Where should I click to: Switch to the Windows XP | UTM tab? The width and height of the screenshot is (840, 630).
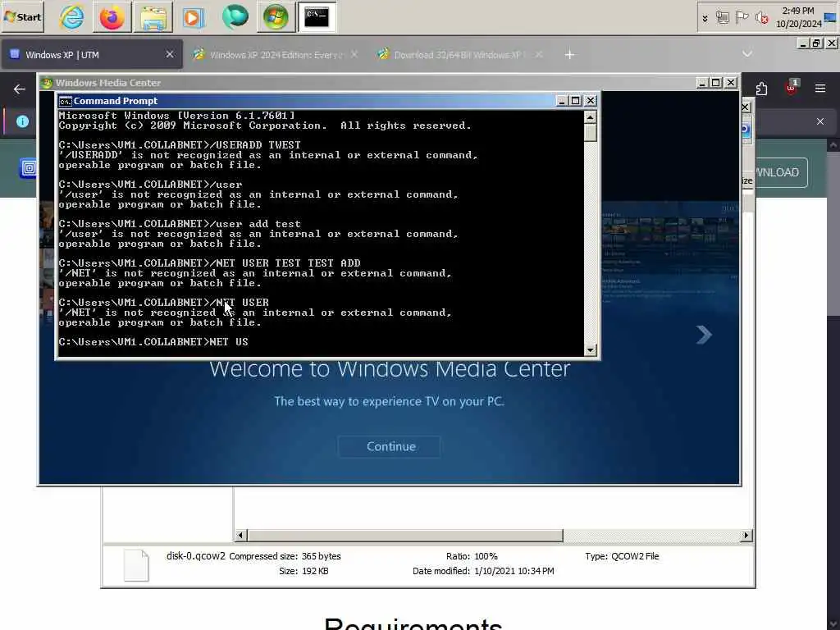click(x=91, y=55)
